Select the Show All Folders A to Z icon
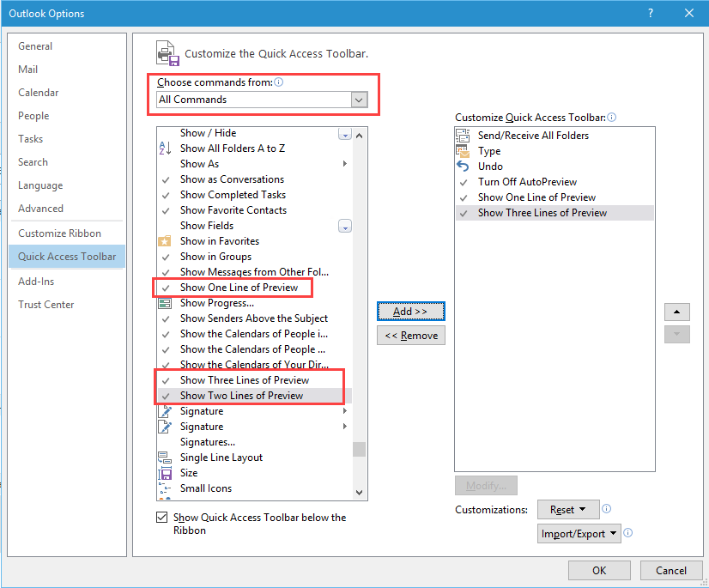 pos(165,149)
